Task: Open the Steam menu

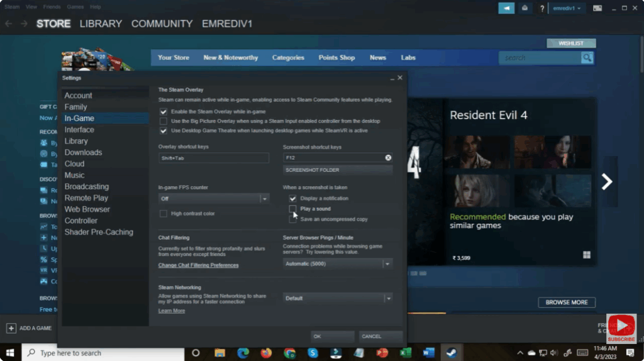Action: tap(12, 6)
